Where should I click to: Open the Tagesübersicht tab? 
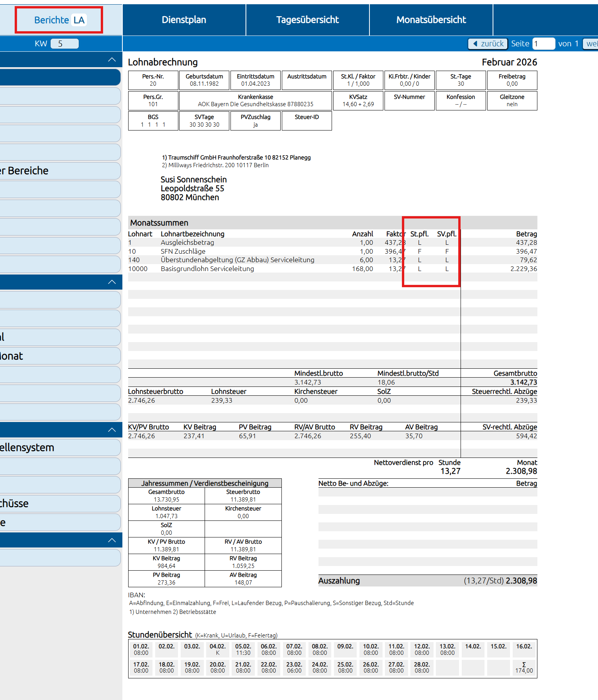coord(307,20)
